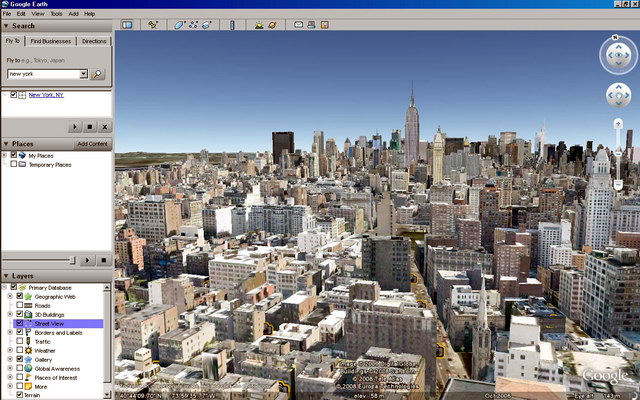Image resolution: width=640 pixels, height=400 pixels.
Task: Select the Fly To tab
Action: (13, 41)
